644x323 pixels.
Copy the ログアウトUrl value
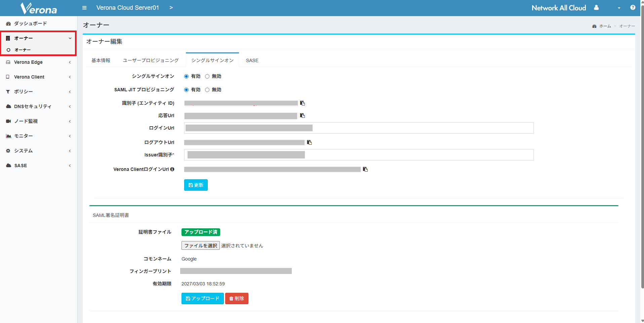click(x=310, y=142)
